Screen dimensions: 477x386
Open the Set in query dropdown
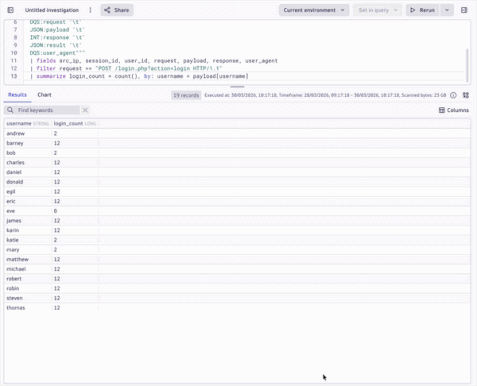point(378,10)
